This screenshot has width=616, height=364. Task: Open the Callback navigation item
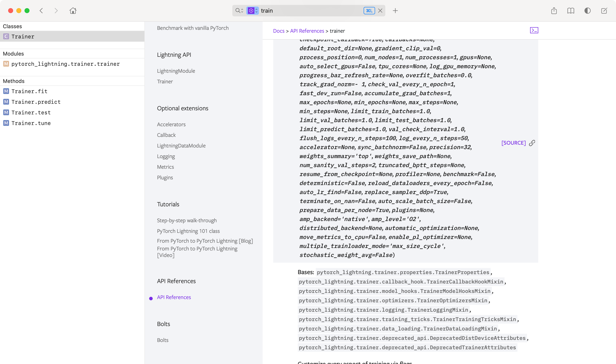pos(166,135)
